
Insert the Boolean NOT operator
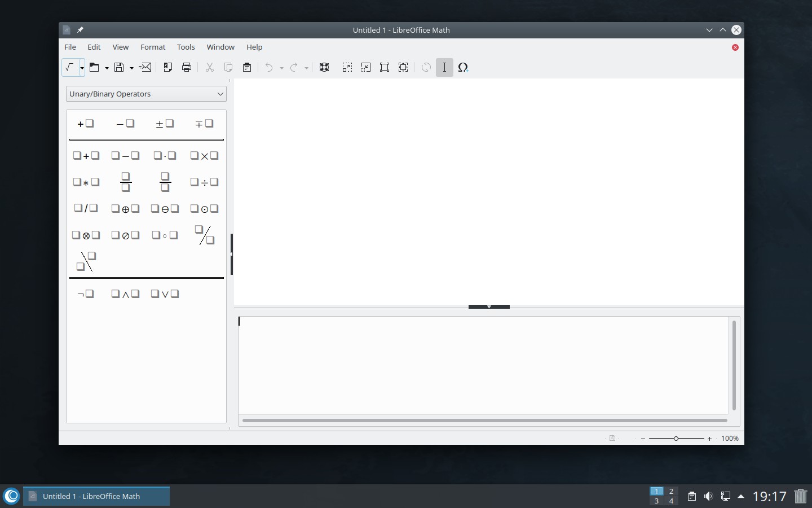(x=86, y=294)
